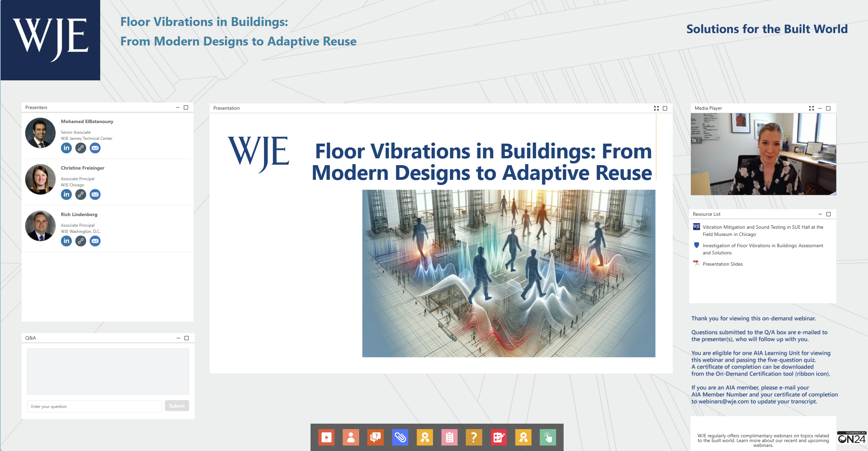Click the Enter your question field
Viewport: 868px width, 451px height.
tap(94, 406)
